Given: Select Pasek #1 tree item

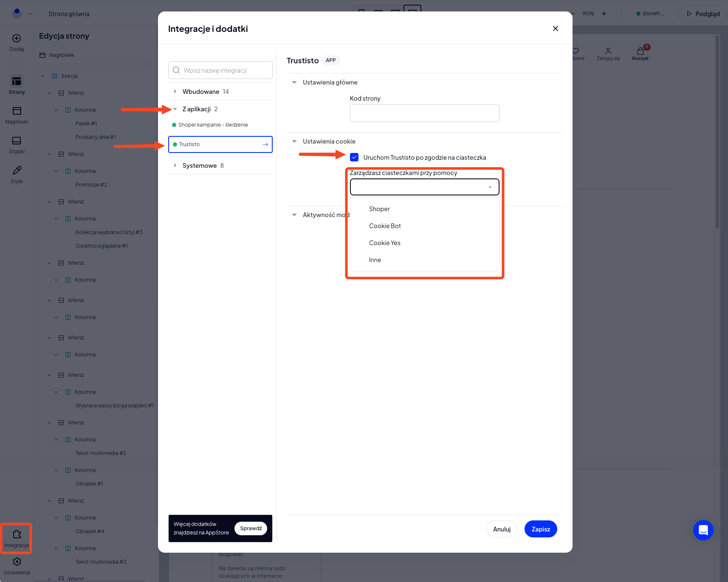Looking at the screenshot, I should (x=86, y=124).
